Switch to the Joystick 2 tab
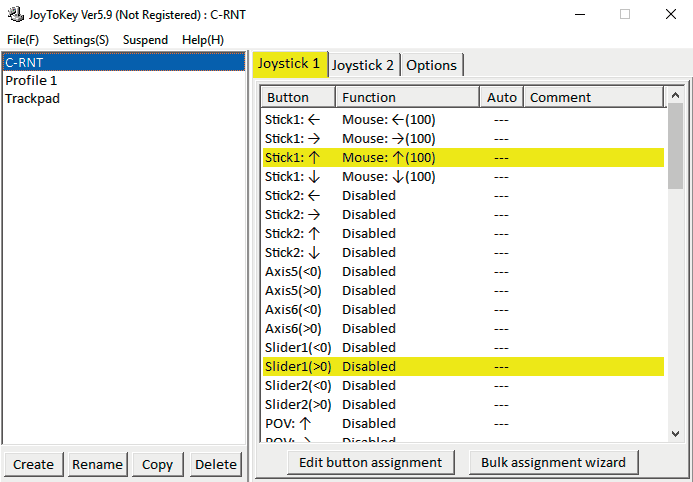The image size is (693, 482). [363, 65]
